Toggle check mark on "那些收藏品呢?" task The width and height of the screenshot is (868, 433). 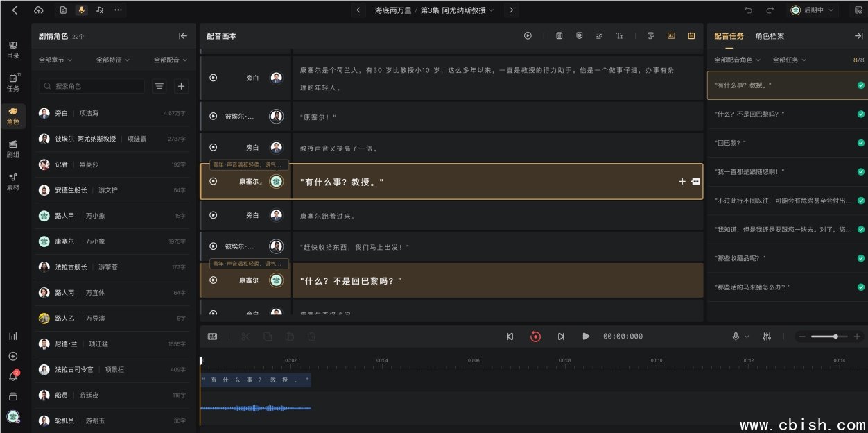tap(860, 258)
